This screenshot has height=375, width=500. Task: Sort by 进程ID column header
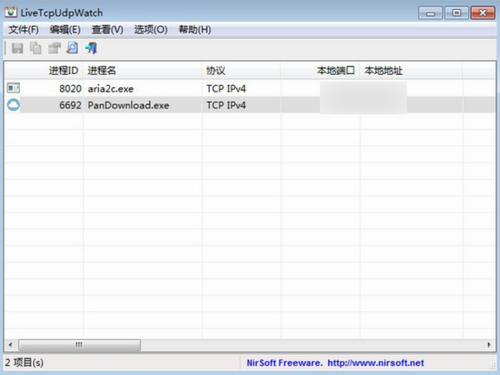click(x=44, y=70)
